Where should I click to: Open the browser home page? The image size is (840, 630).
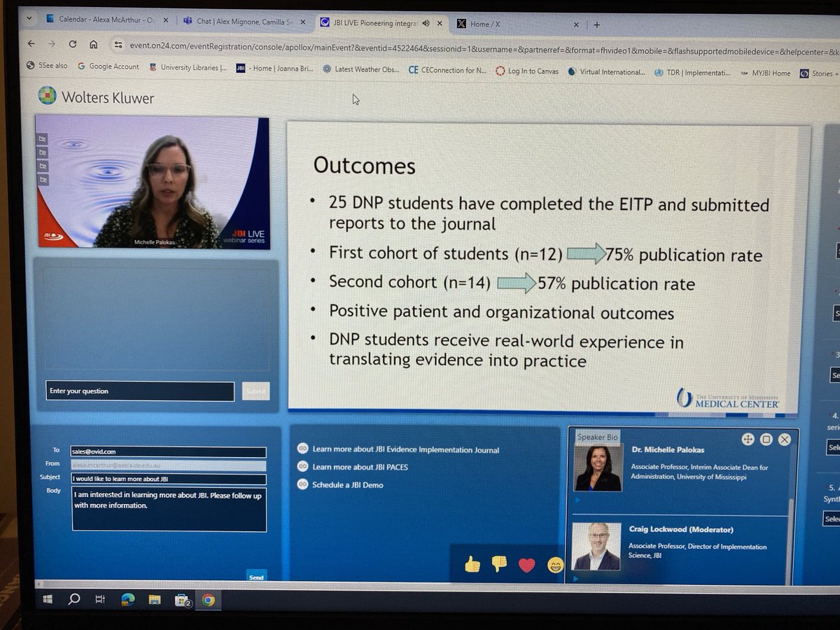(93, 44)
